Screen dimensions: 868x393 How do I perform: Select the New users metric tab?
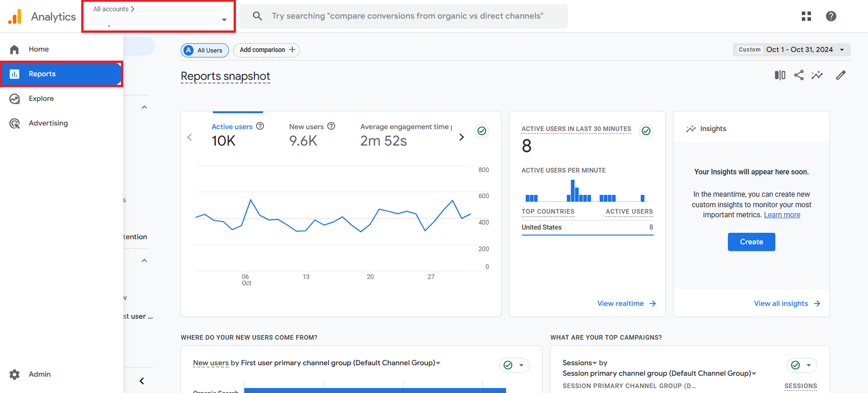point(312,135)
